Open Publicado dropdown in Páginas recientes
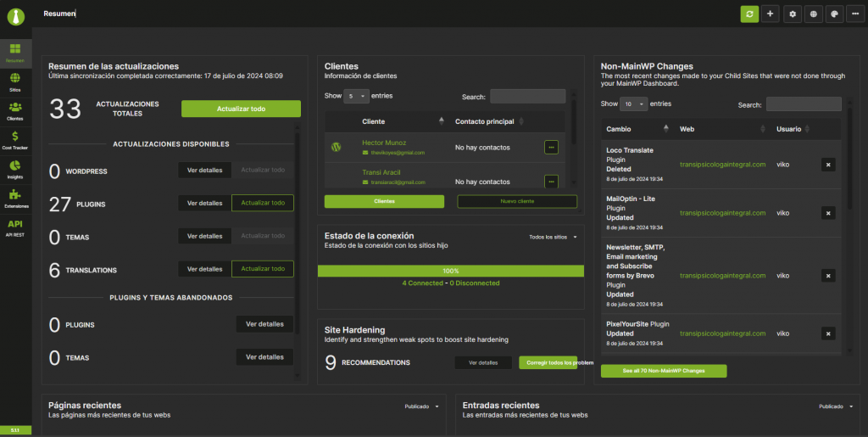 coord(421,406)
